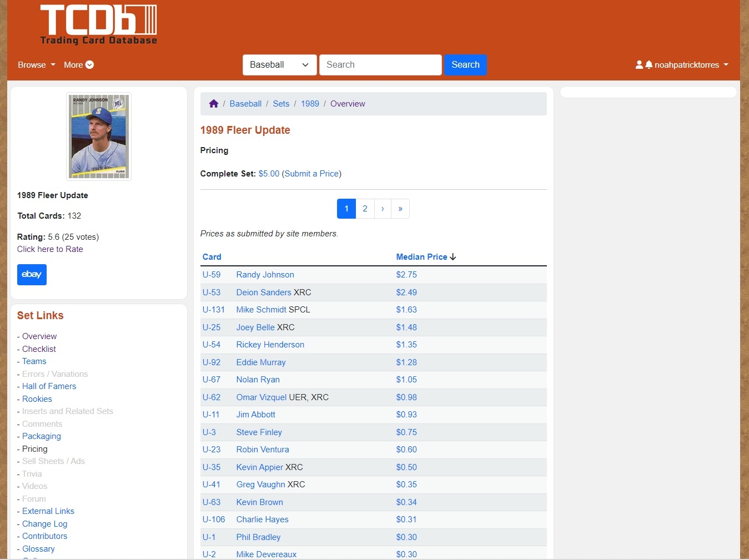749x560 pixels.
Task: Open Glossary in Set Links
Action: pos(38,549)
